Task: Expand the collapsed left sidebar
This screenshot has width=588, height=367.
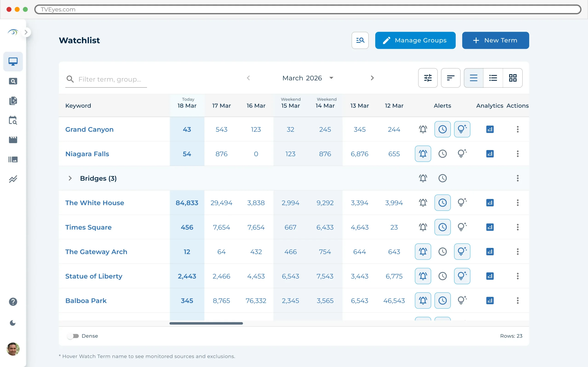Action: coord(26,32)
